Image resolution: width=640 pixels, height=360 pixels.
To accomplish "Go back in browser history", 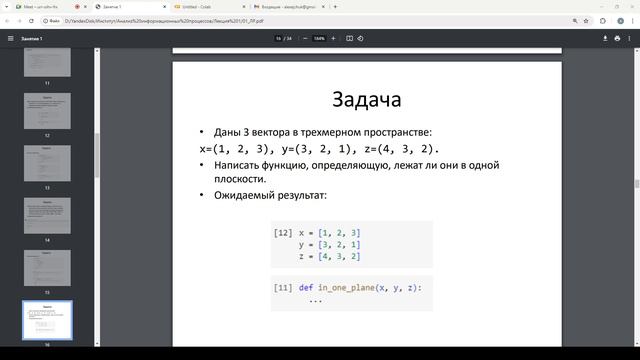I will pyautogui.click(x=7, y=21).
